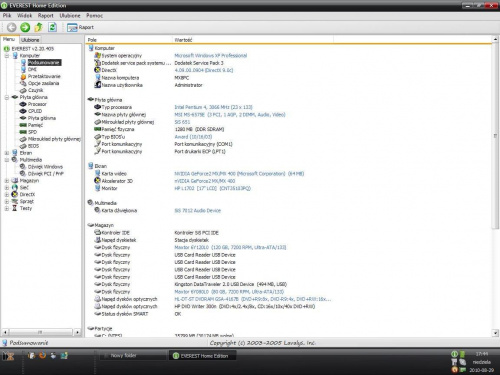
Task: Open the Nowy folder taskbar button
Action: click(x=133, y=356)
